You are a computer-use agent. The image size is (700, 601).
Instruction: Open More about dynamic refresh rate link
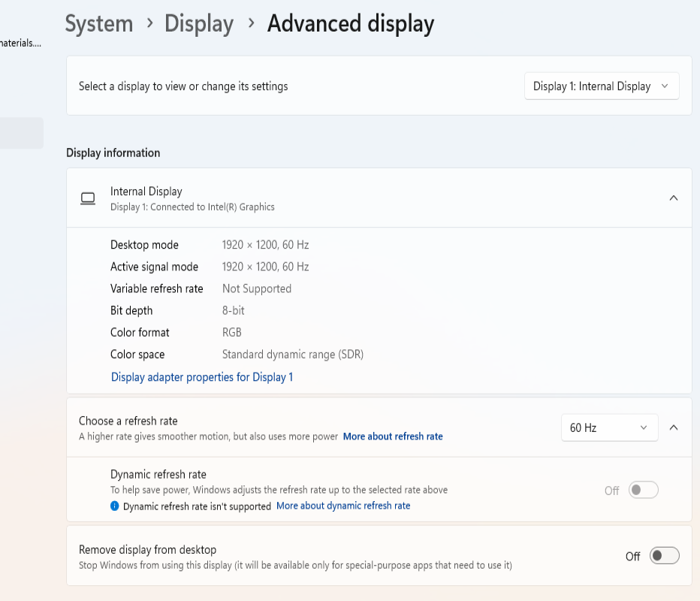pyautogui.click(x=343, y=506)
